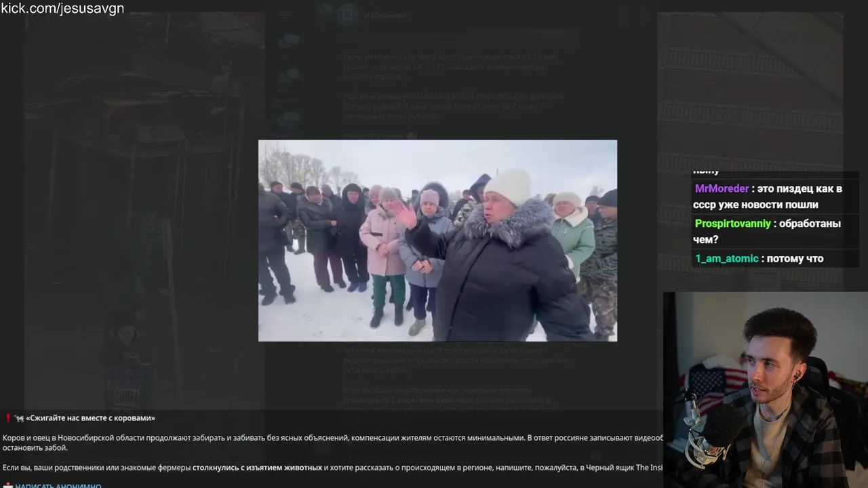Click the НАПИСАТЬ АНОНИМНО link
Image resolution: width=868 pixels, height=488 pixels.
(x=58, y=486)
